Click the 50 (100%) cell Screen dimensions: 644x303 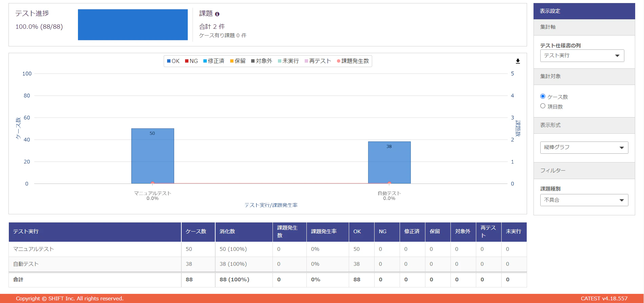coord(244,249)
